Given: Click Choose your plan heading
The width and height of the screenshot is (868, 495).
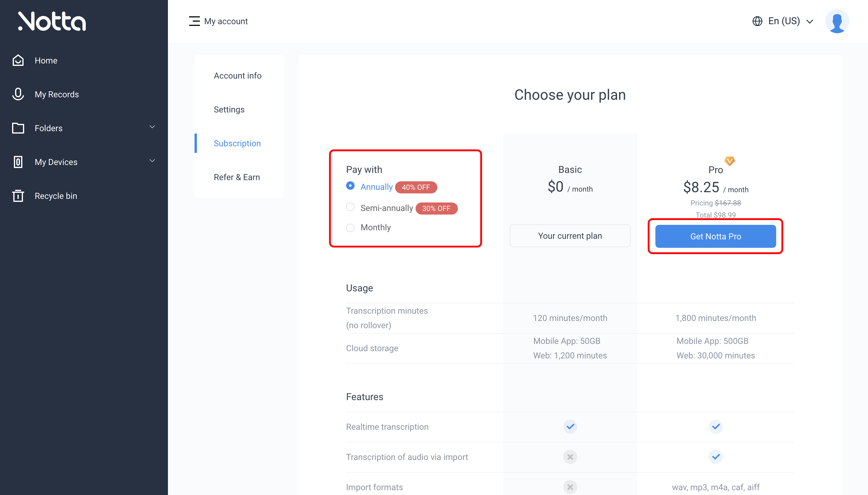Looking at the screenshot, I should (570, 95).
